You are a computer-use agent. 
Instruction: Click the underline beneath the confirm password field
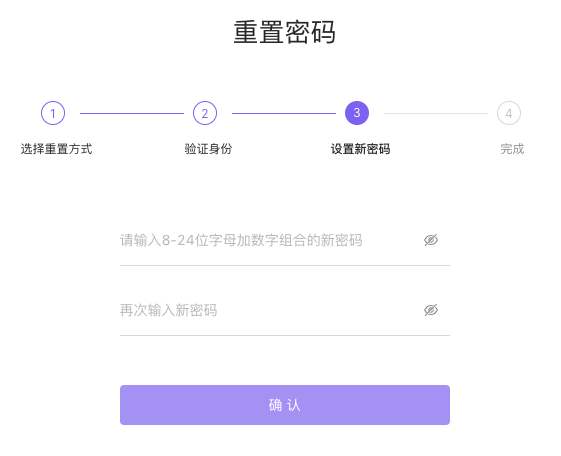[285, 335]
